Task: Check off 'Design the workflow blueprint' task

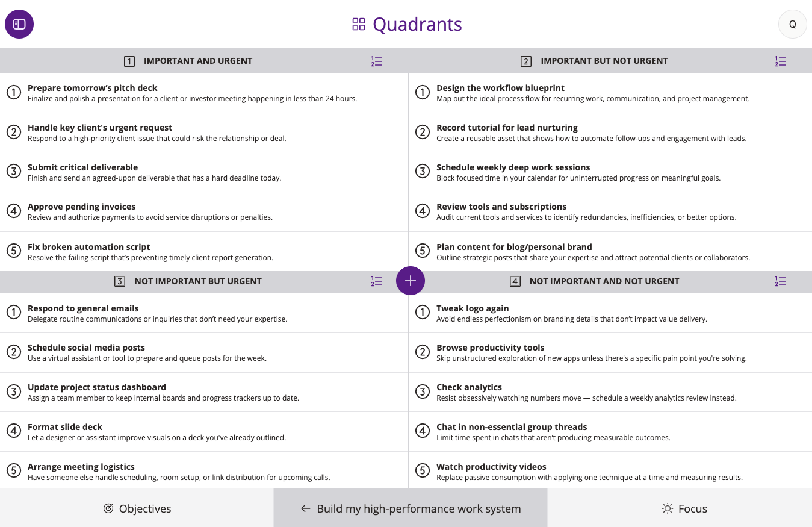Action: pos(423,93)
